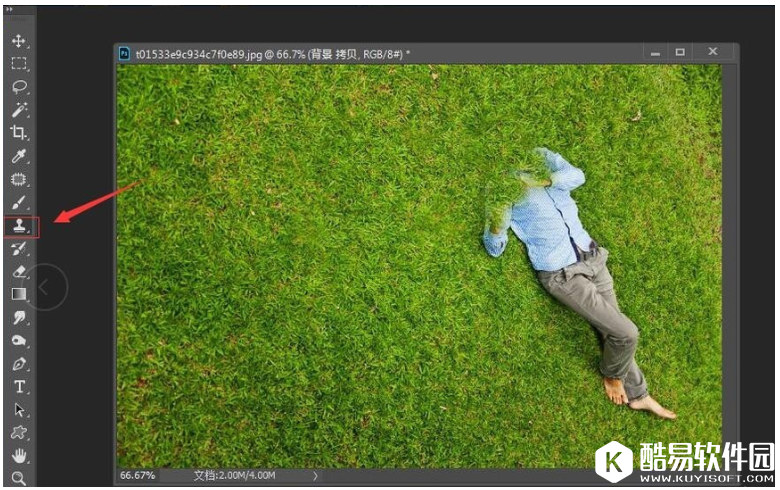780x490 pixels.
Task: Select the Clone Stamp tool
Action: point(19,227)
